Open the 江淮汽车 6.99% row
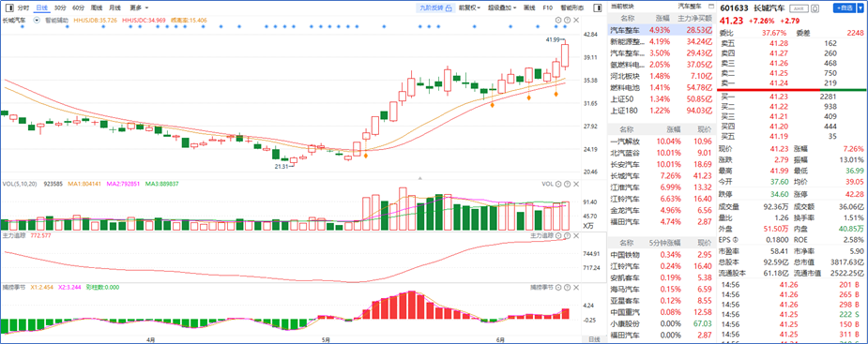 point(661,187)
